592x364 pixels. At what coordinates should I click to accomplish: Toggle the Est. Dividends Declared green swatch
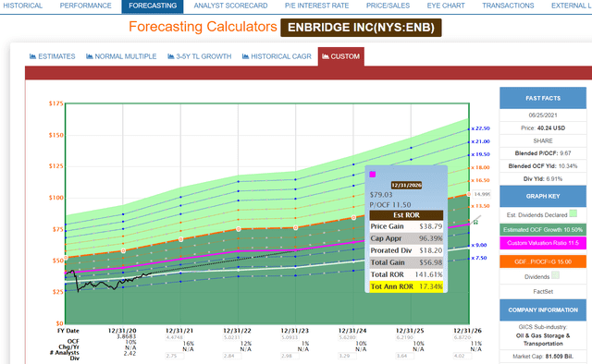point(573,213)
